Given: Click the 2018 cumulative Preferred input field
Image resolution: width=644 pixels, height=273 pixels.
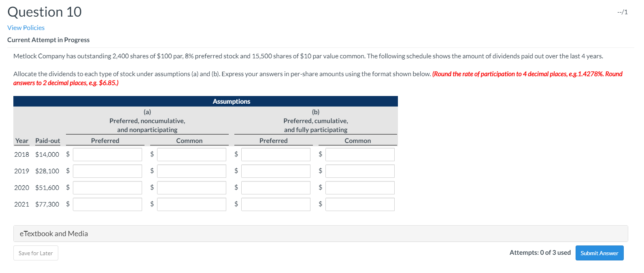Looking at the screenshot, I should (275, 154).
